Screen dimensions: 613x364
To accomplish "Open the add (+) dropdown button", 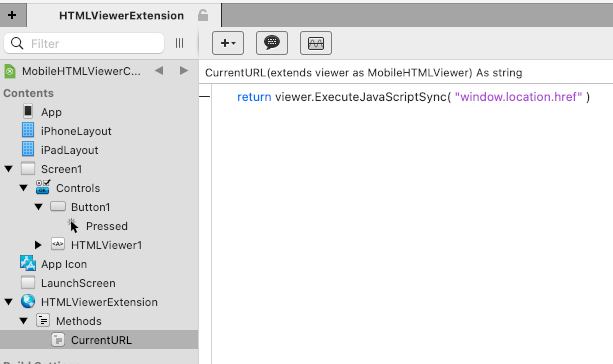I will click(228, 43).
